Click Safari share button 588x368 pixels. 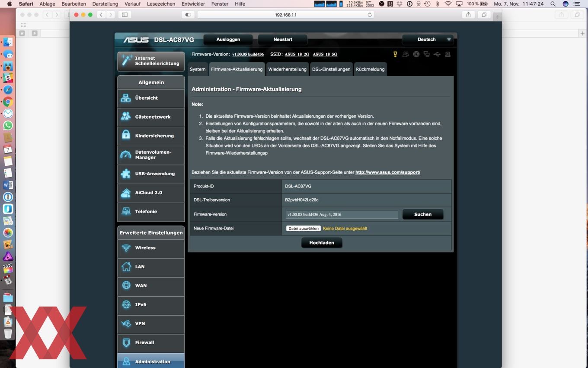click(x=468, y=15)
